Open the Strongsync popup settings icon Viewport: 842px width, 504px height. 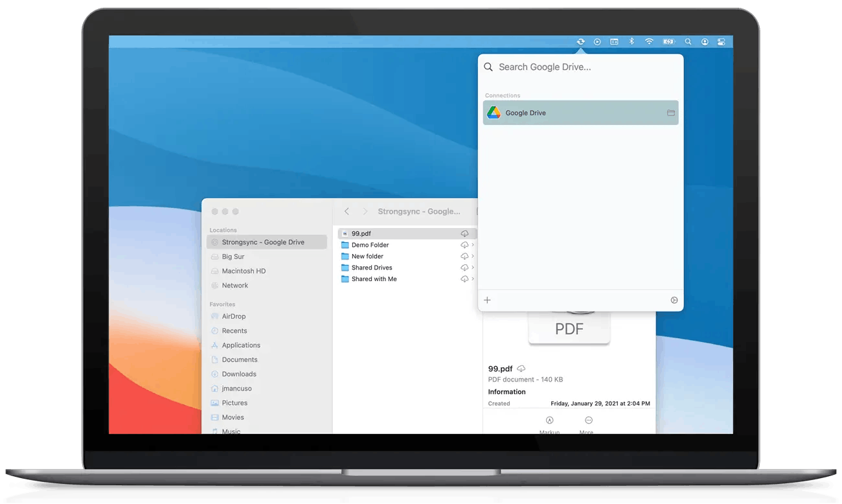click(x=674, y=300)
